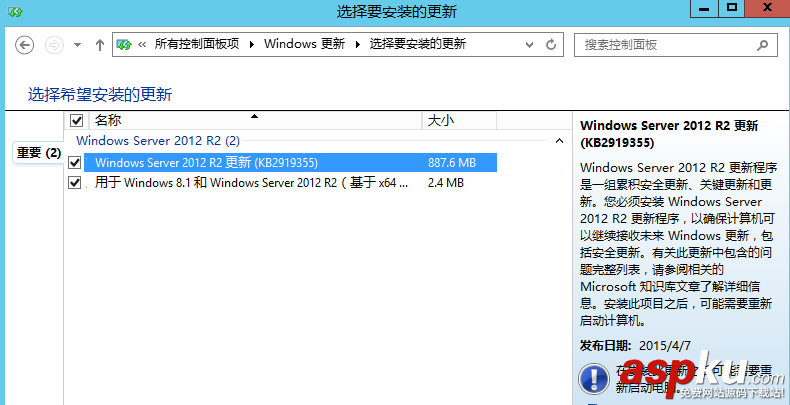The height and width of the screenshot is (405, 790).
Task: Click the 发布日期 2015/4/7 text
Action: (x=635, y=345)
